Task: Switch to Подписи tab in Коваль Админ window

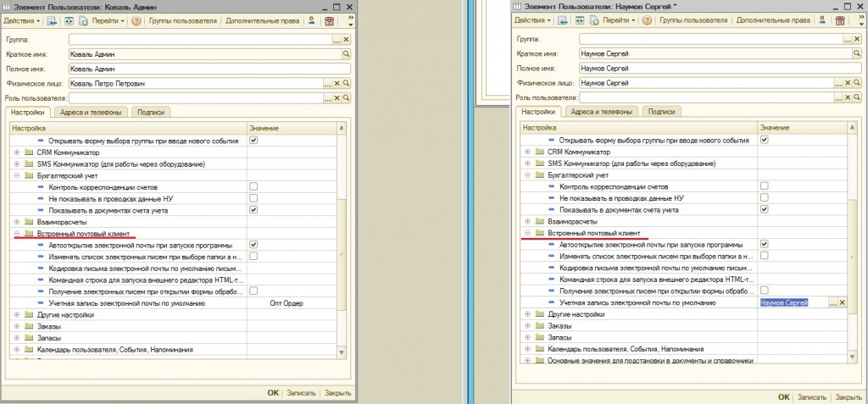Action: point(151,112)
